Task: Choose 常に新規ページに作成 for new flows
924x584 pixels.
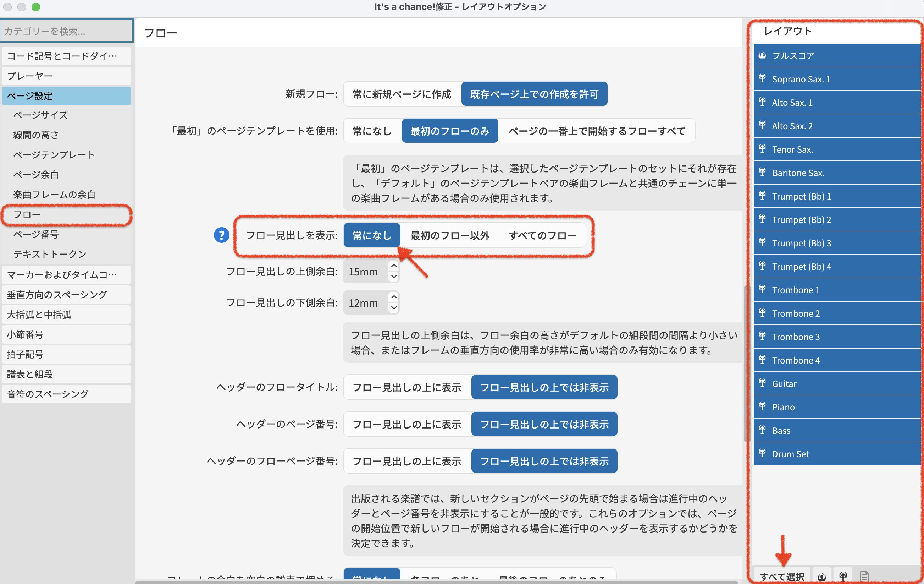Action: (402, 94)
